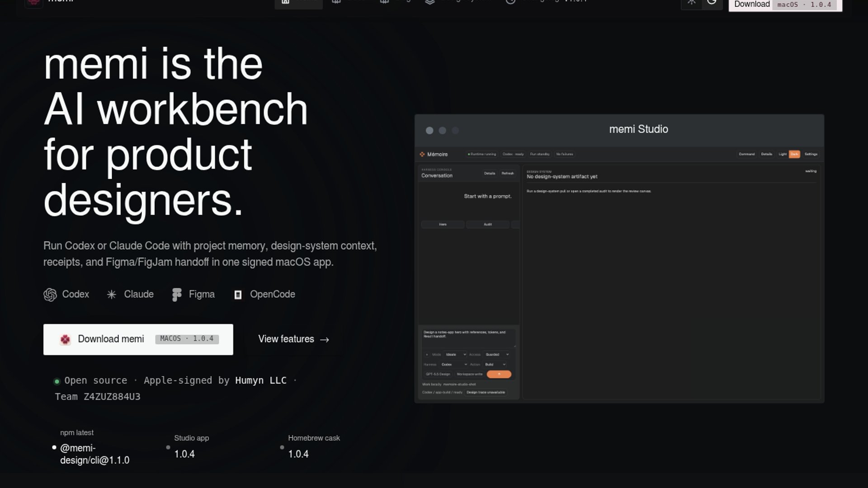Screen dimensions: 868x488
Task: Click the Runtime running status chip
Action: point(482,154)
